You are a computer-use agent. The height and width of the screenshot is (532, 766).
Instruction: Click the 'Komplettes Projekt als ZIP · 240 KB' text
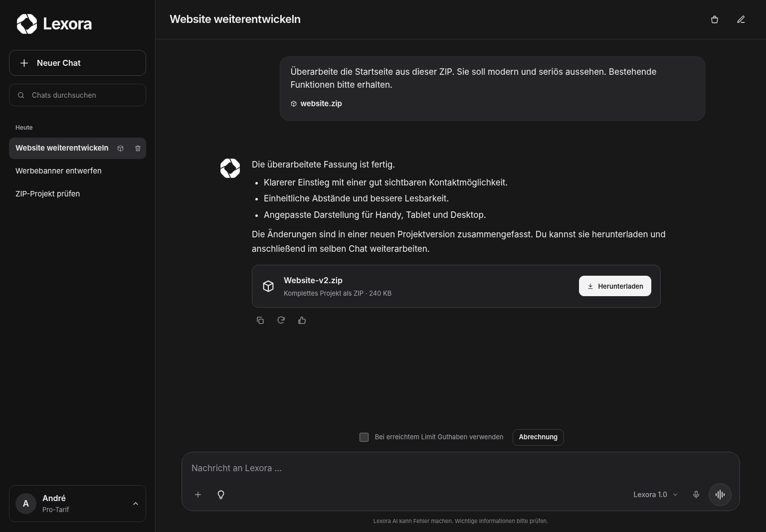pos(338,293)
